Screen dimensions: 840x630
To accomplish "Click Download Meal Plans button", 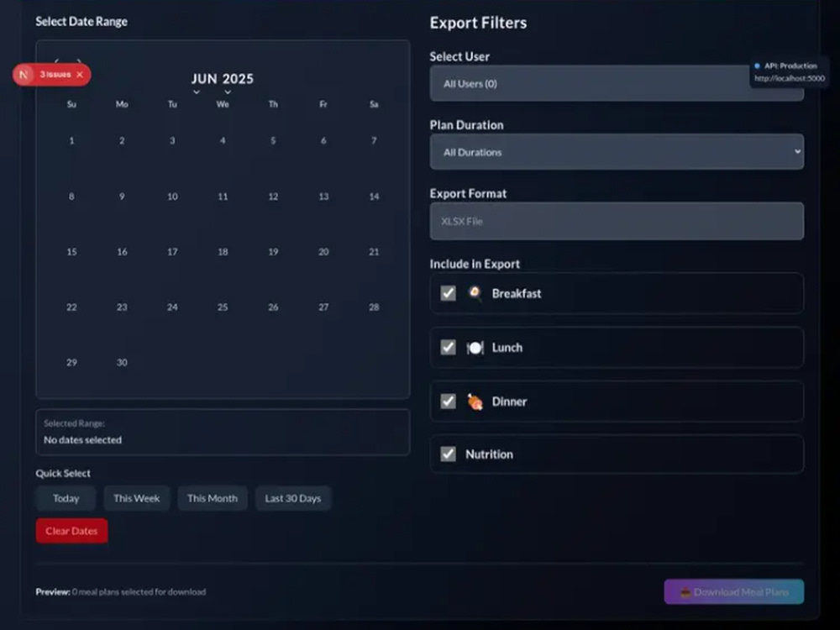I will coord(734,592).
